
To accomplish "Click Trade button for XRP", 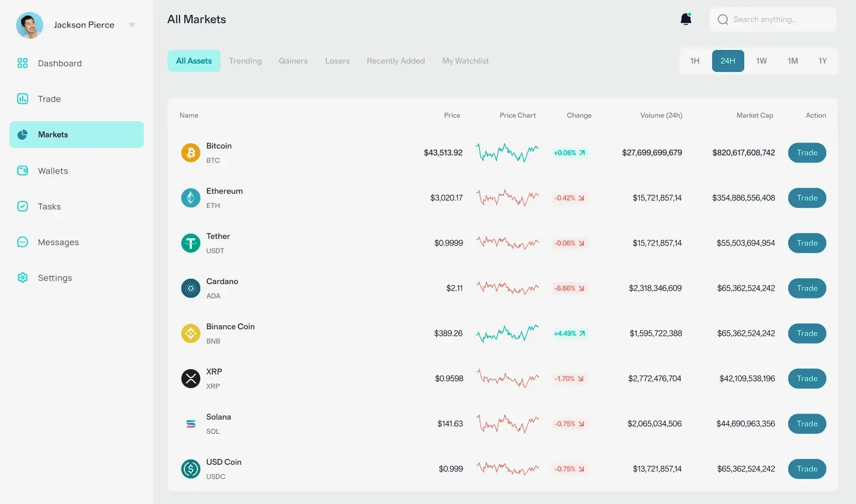I will tap(807, 379).
